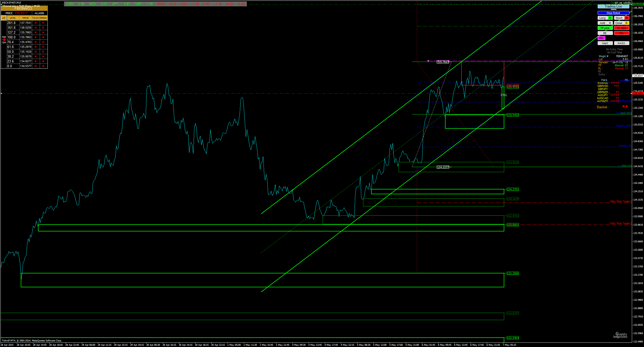Toggle TOUCH alarm for 38.2 level
644x347 pixels.
point(36,57)
